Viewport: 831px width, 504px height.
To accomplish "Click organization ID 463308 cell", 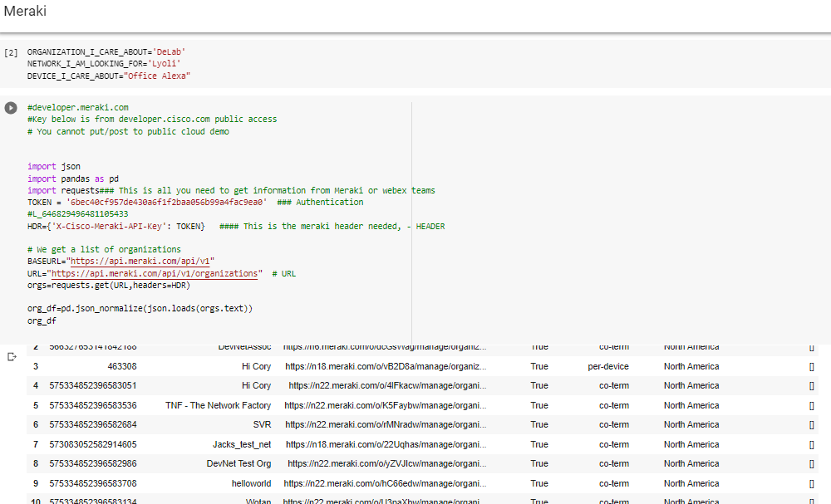I will 122,366.
